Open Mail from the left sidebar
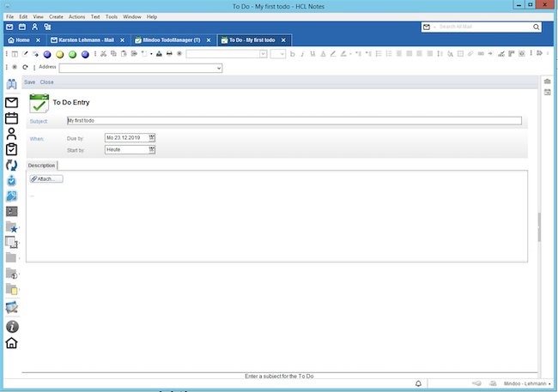This screenshot has height=392, width=558. [x=12, y=103]
